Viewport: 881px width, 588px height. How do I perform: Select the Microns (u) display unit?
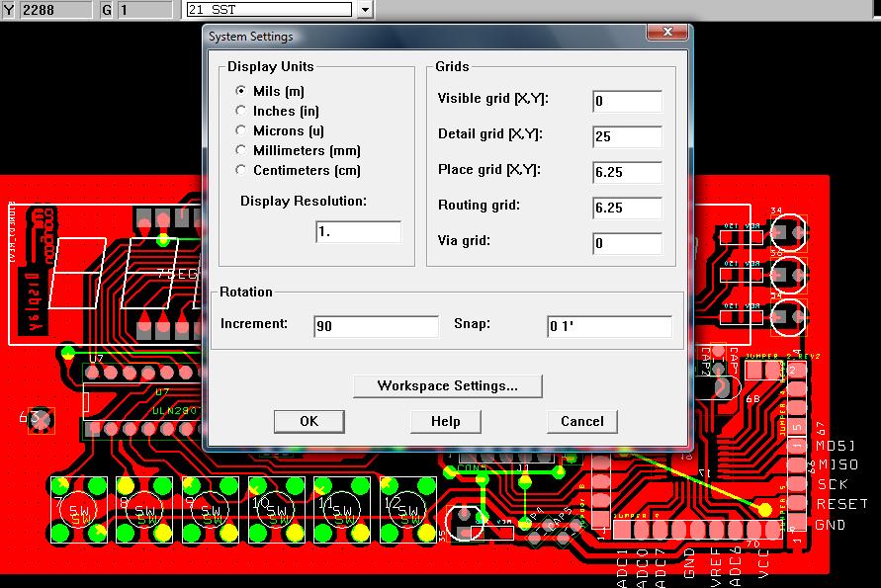point(241,130)
